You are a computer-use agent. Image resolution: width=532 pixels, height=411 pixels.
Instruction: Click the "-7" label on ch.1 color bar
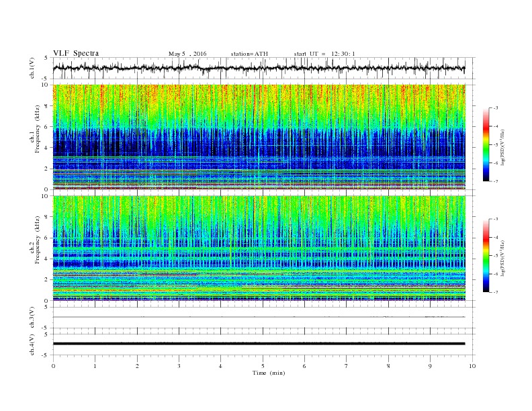click(x=496, y=181)
